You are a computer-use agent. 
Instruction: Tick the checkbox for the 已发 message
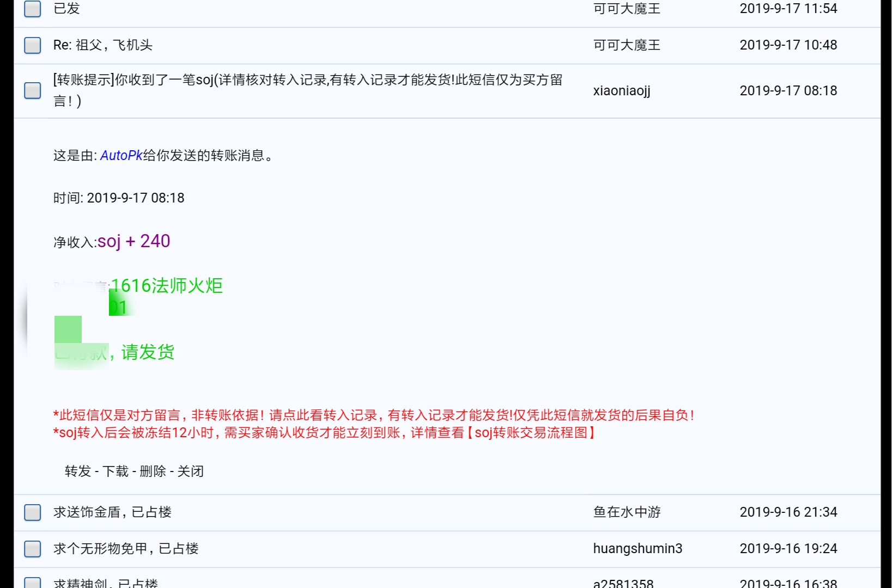point(33,9)
